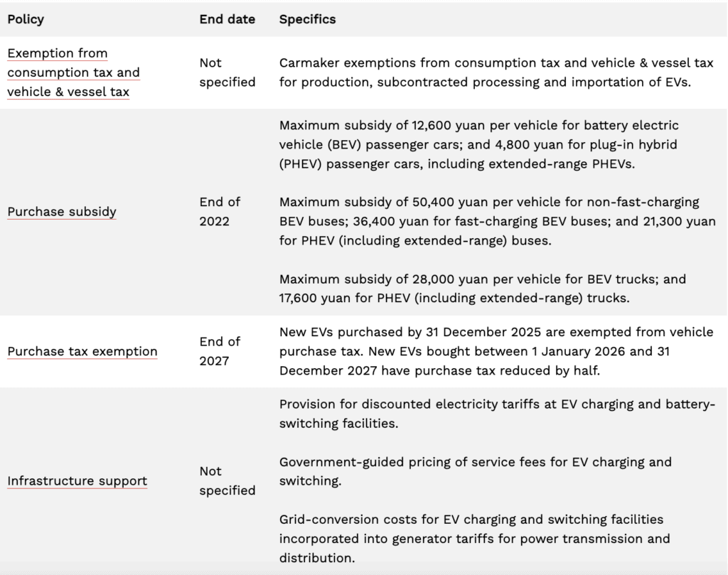This screenshot has width=728, height=575.
Task: Click the Government-guided pricing paragraph
Action: coord(475,471)
